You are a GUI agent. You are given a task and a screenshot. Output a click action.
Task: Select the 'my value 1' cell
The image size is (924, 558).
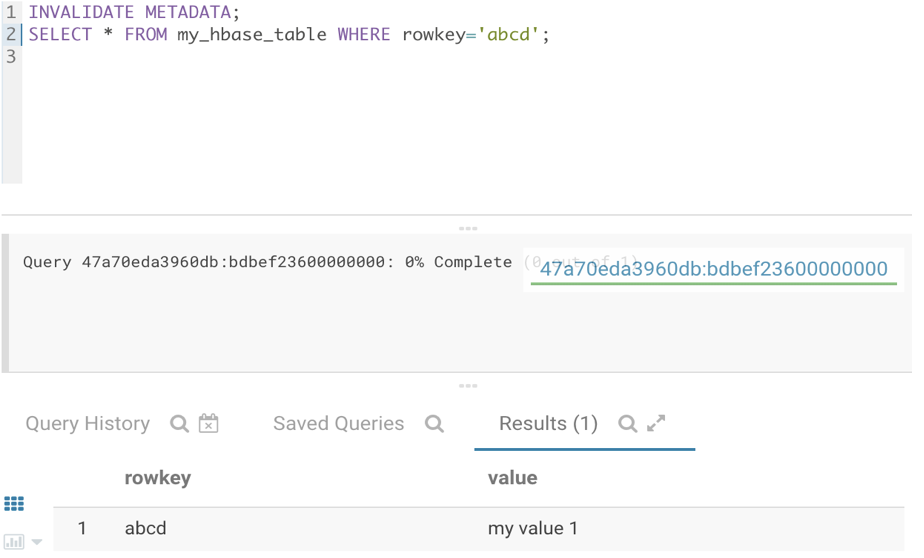pyautogui.click(x=533, y=528)
